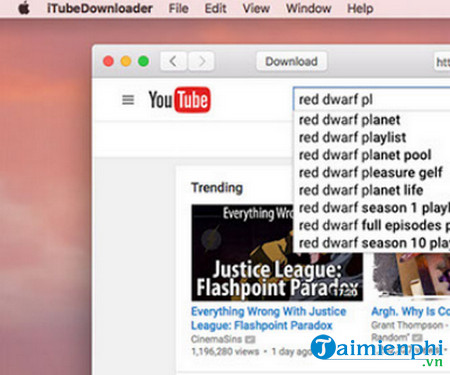450x375 pixels.
Task: Zoom the window with green button
Action: click(143, 61)
